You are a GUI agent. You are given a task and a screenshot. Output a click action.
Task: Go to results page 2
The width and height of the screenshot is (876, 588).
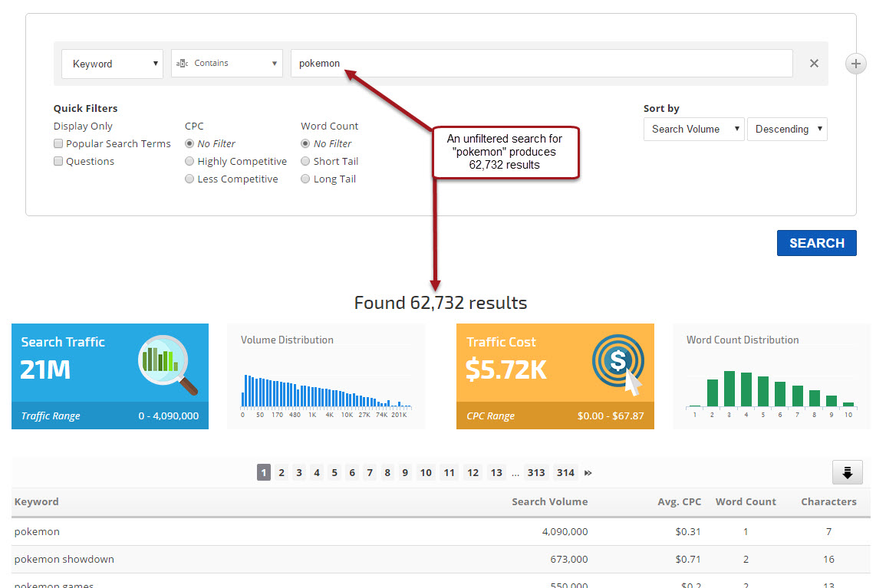tap(282, 473)
